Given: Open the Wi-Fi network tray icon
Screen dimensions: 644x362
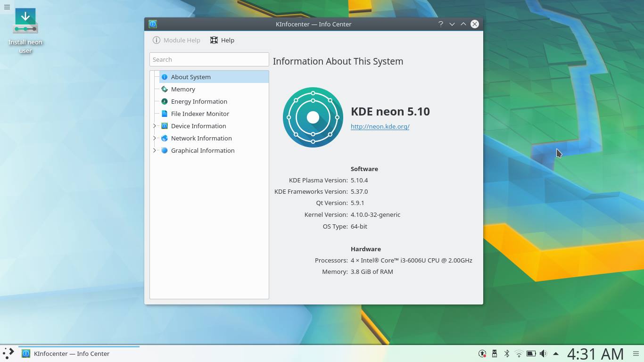Looking at the screenshot, I should (x=519, y=354).
